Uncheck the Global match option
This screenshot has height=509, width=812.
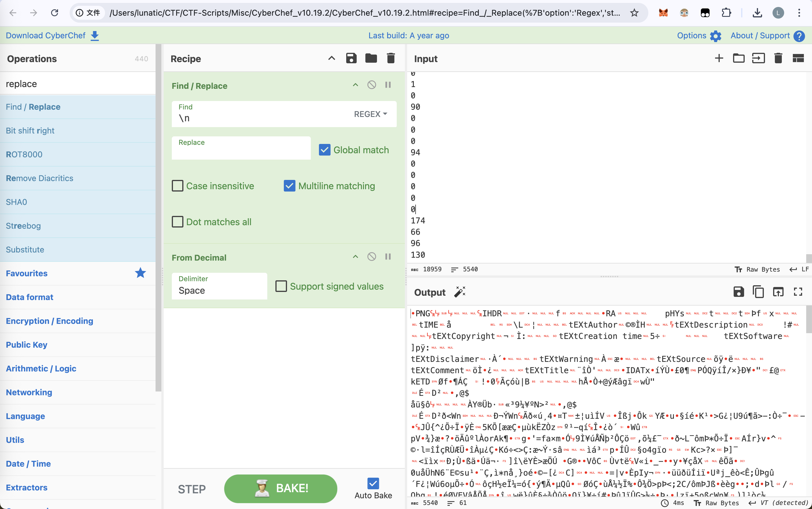point(324,150)
